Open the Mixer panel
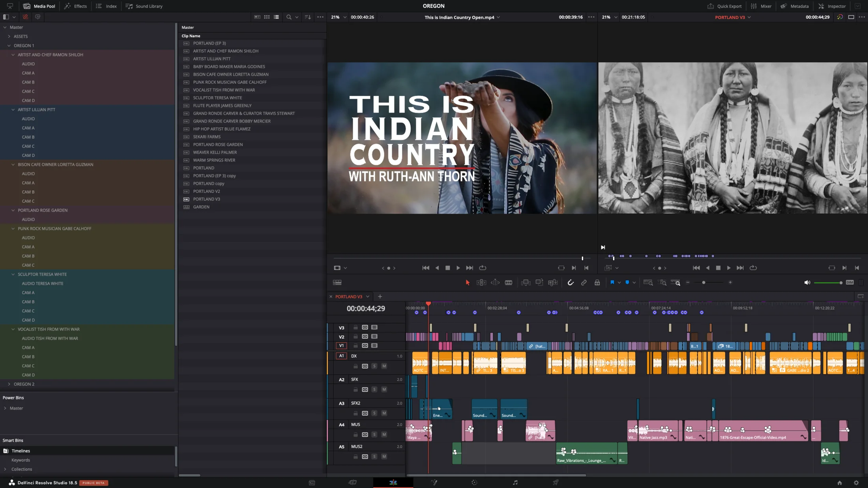This screenshot has height=488, width=868. 761,6
